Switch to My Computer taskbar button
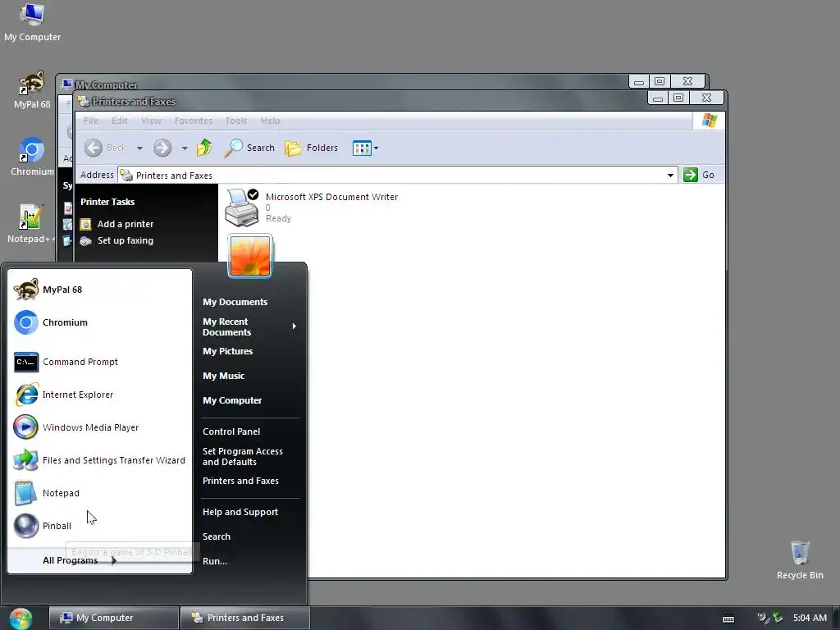 coord(113,619)
